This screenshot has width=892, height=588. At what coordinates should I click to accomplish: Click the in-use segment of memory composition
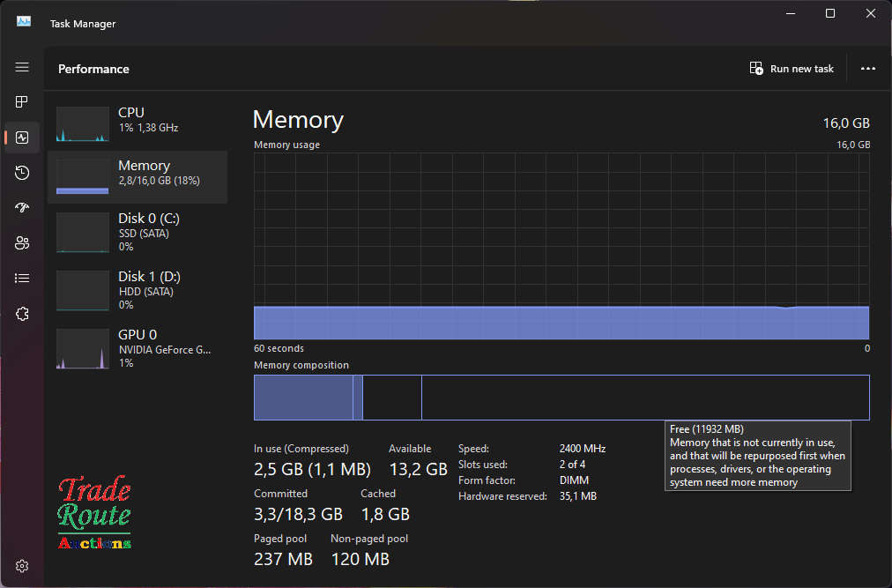[302, 398]
